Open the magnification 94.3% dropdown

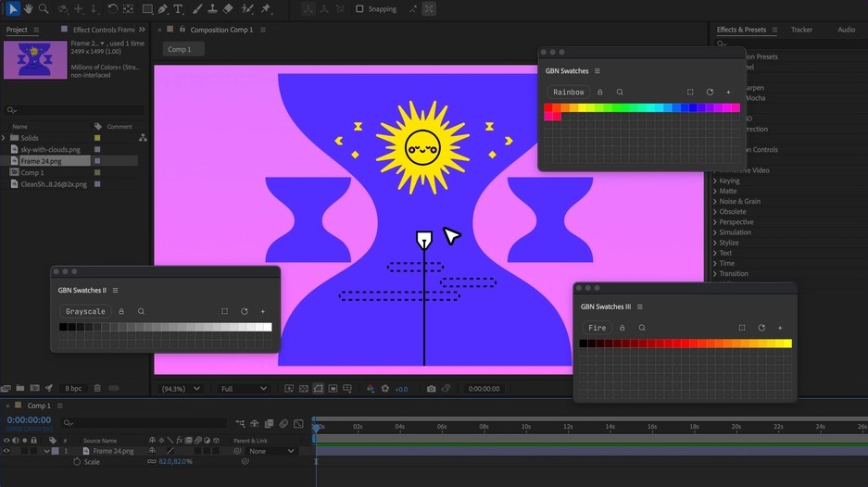tap(180, 389)
